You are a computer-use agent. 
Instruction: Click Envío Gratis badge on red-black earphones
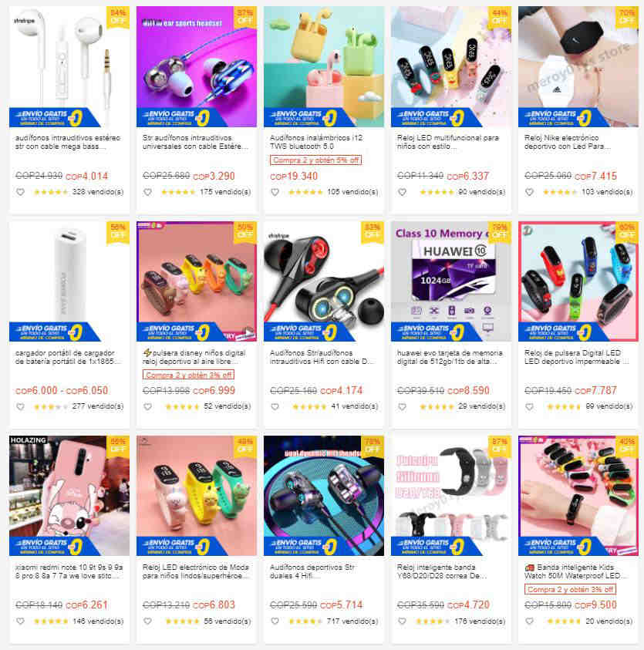click(x=308, y=332)
